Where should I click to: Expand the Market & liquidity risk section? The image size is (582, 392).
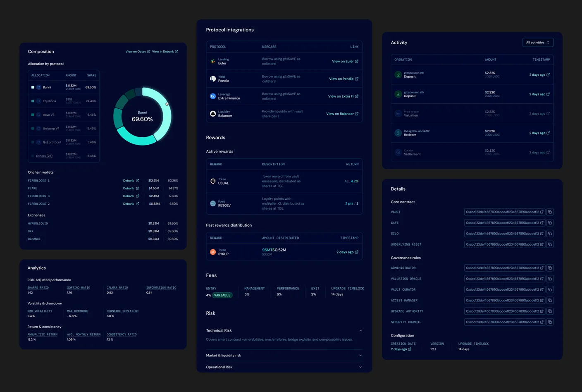[x=360, y=355]
